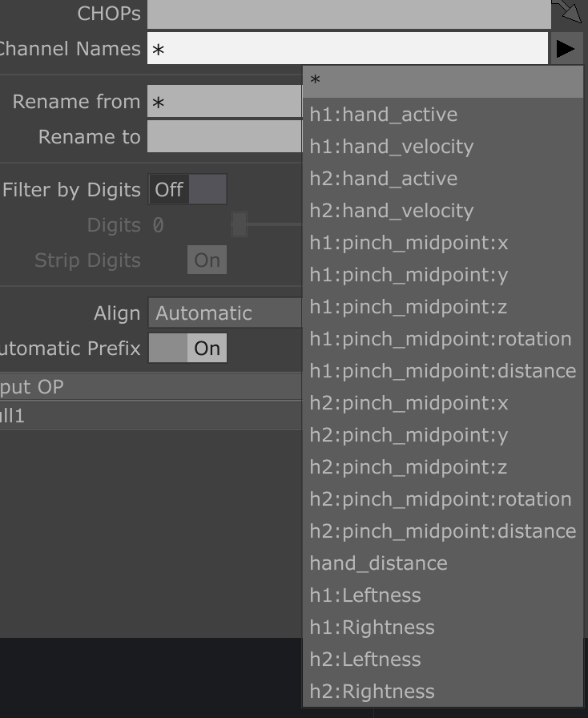
Task: Click the CHOPs arrow icon at top right
Action: (570, 12)
